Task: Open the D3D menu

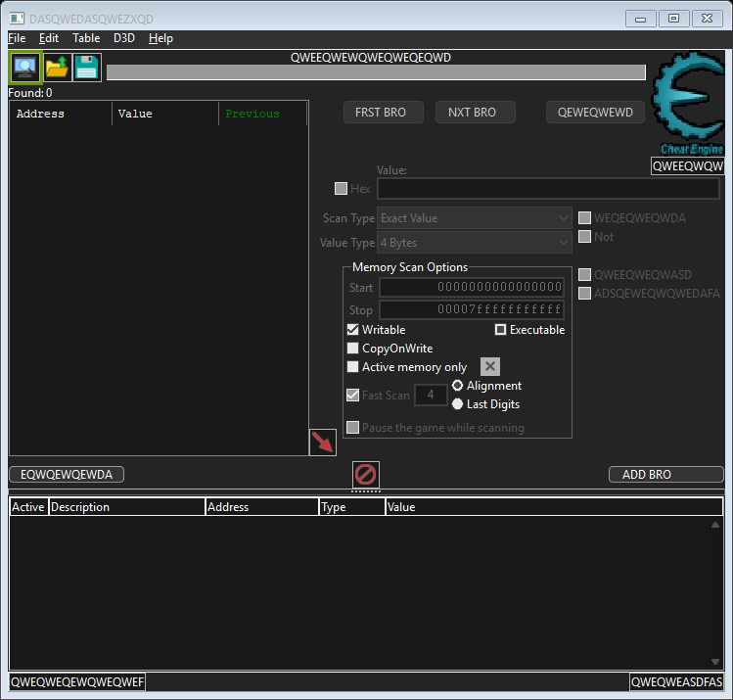Action: pos(124,38)
